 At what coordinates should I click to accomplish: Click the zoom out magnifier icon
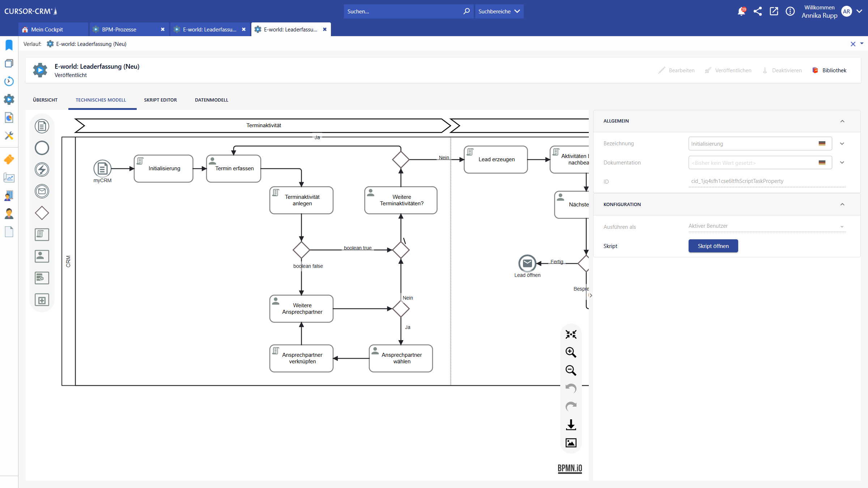click(571, 370)
